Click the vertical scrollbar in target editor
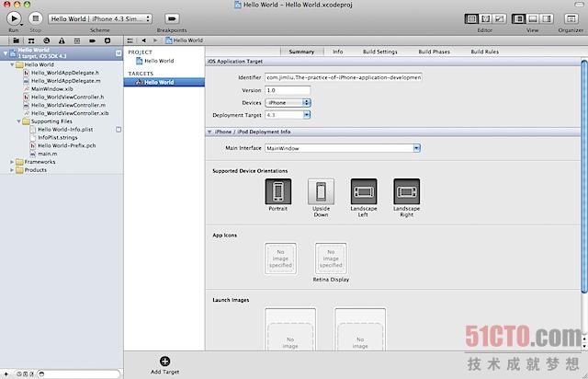The height and width of the screenshot is (379, 588). [x=584, y=176]
